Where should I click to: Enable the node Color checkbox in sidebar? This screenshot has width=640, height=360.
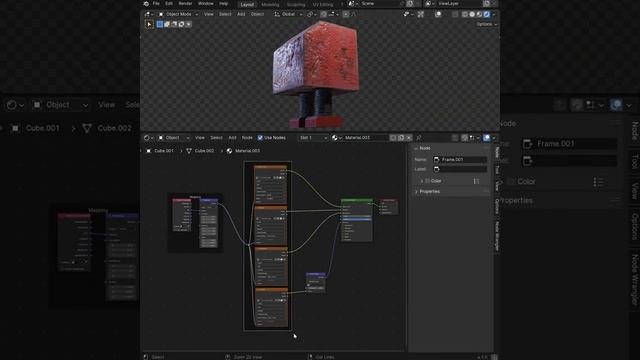coord(427,181)
